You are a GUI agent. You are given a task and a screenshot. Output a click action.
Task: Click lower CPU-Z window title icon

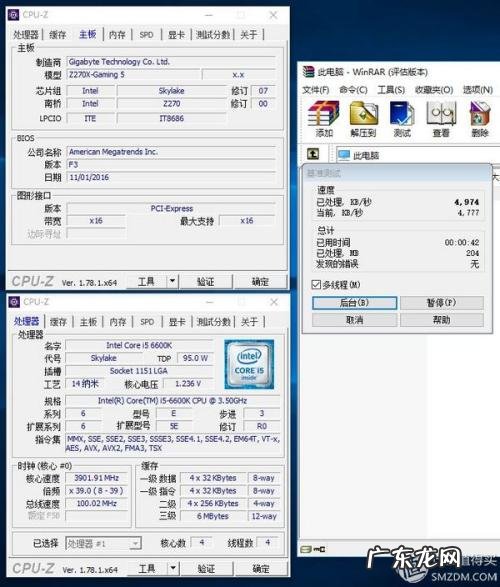(14, 302)
